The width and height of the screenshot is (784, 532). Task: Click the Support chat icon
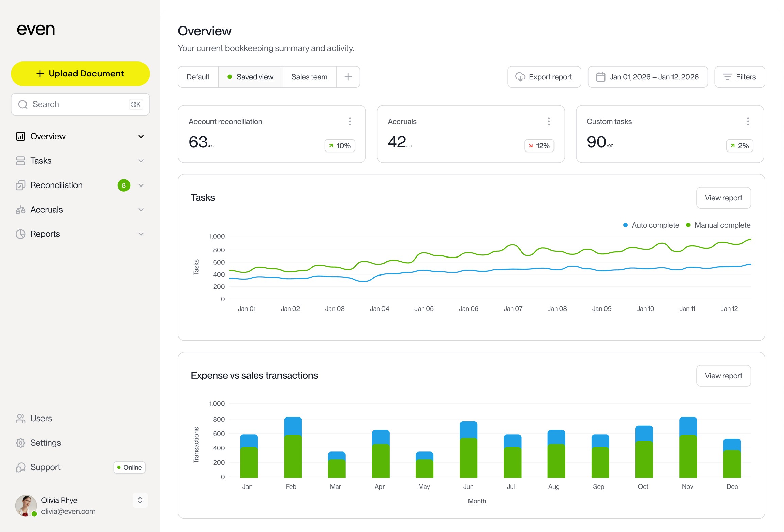20,467
